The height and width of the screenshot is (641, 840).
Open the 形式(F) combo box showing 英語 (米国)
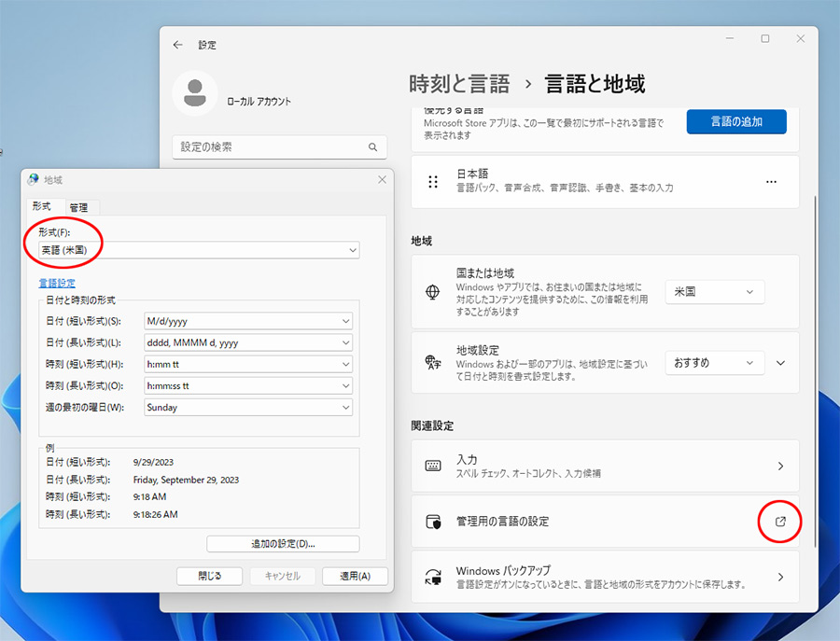199,250
